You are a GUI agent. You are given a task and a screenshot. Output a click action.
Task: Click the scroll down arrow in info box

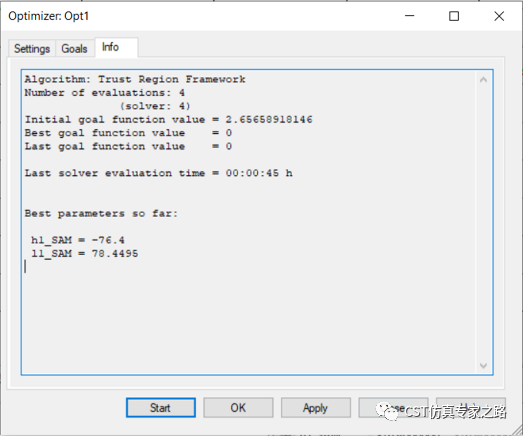pyautogui.click(x=483, y=366)
